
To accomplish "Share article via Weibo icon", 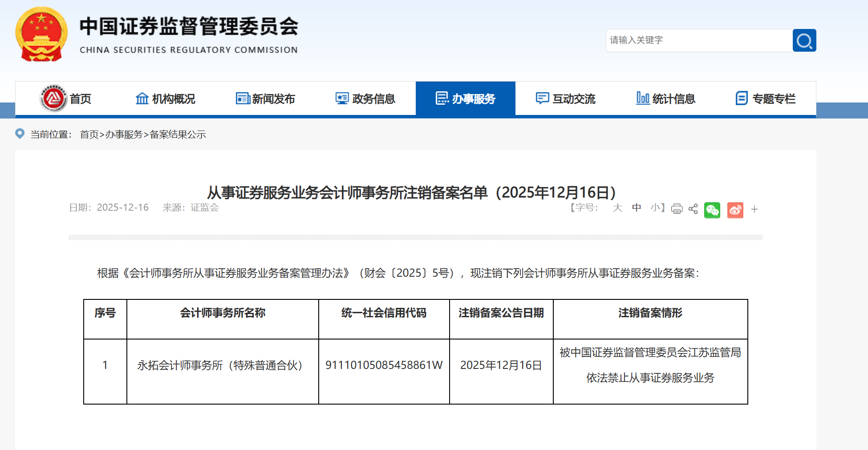I will click(x=735, y=209).
